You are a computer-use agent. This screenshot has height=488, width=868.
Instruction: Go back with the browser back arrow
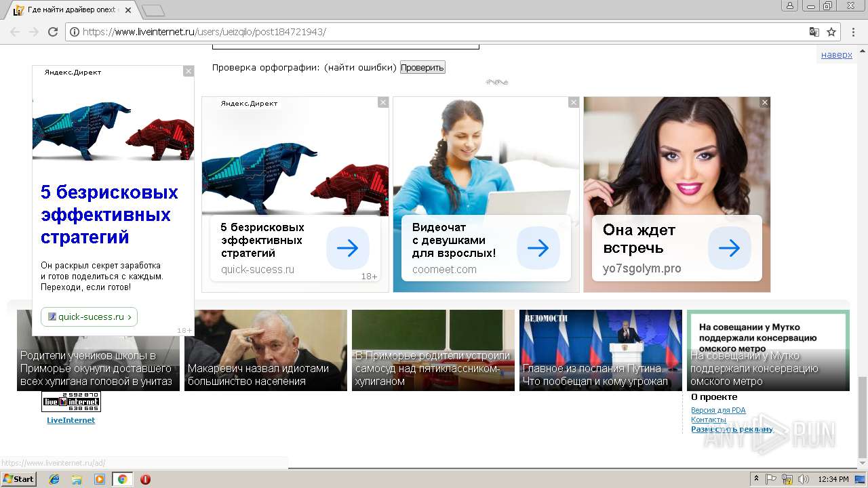15,32
